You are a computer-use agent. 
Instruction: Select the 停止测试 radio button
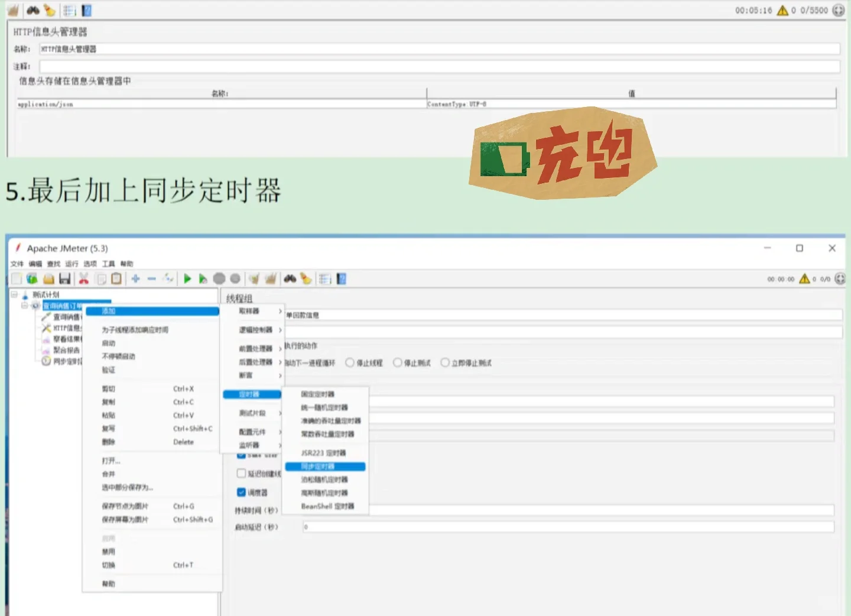tap(398, 362)
